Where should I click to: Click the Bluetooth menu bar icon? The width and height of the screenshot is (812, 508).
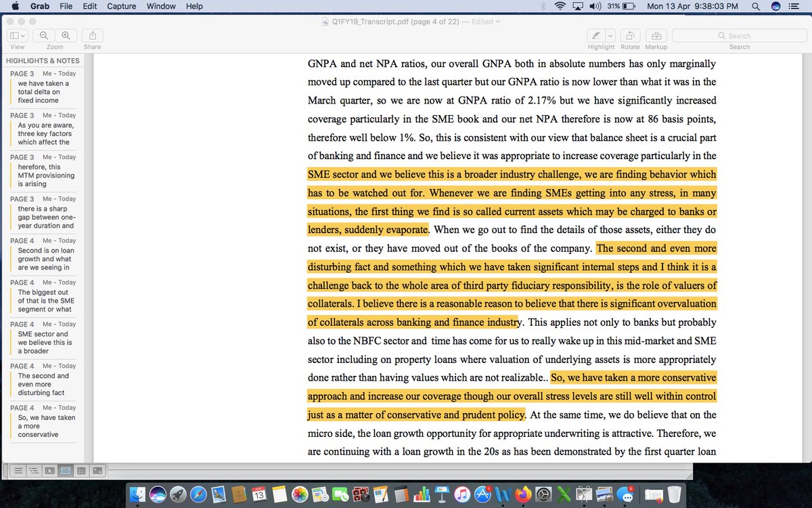tap(543, 6)
